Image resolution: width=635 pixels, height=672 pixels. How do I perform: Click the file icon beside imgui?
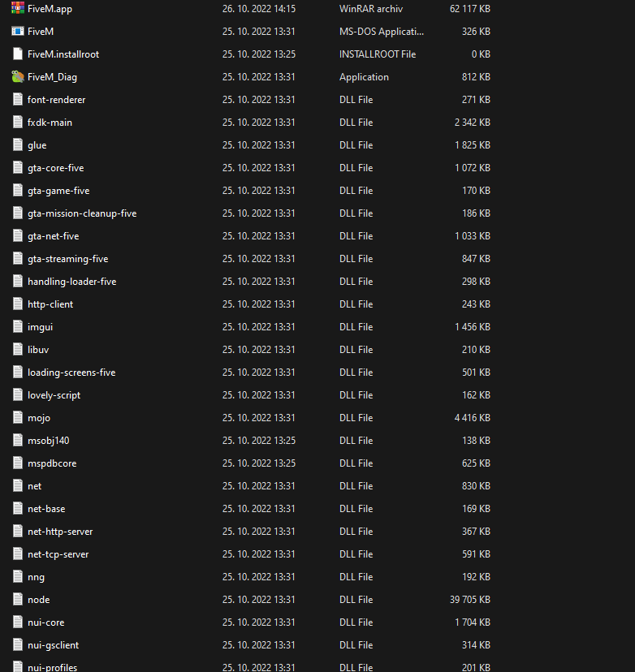coord(18,326)
